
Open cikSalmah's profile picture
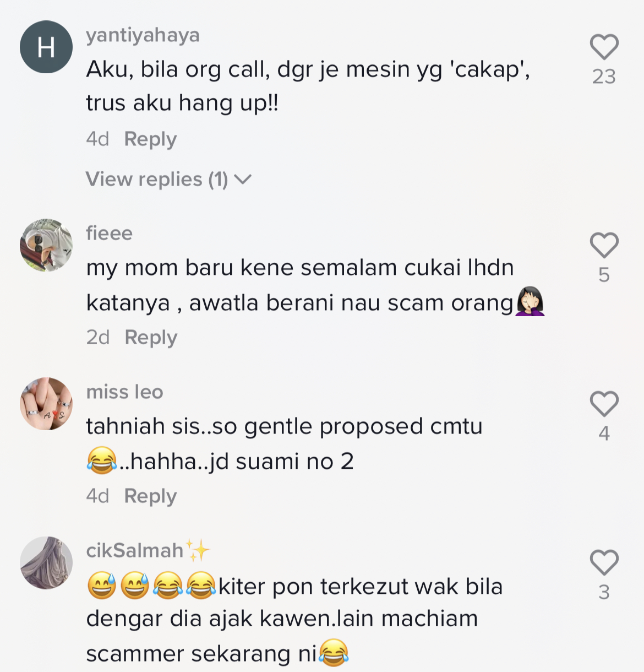(x=46, y=562)
